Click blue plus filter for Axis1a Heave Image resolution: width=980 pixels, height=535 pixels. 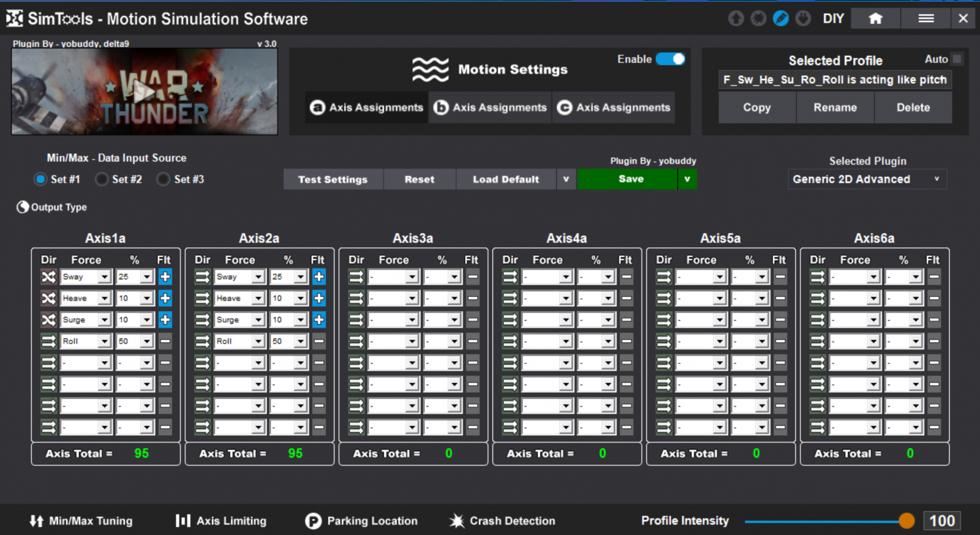pos(165,299)
